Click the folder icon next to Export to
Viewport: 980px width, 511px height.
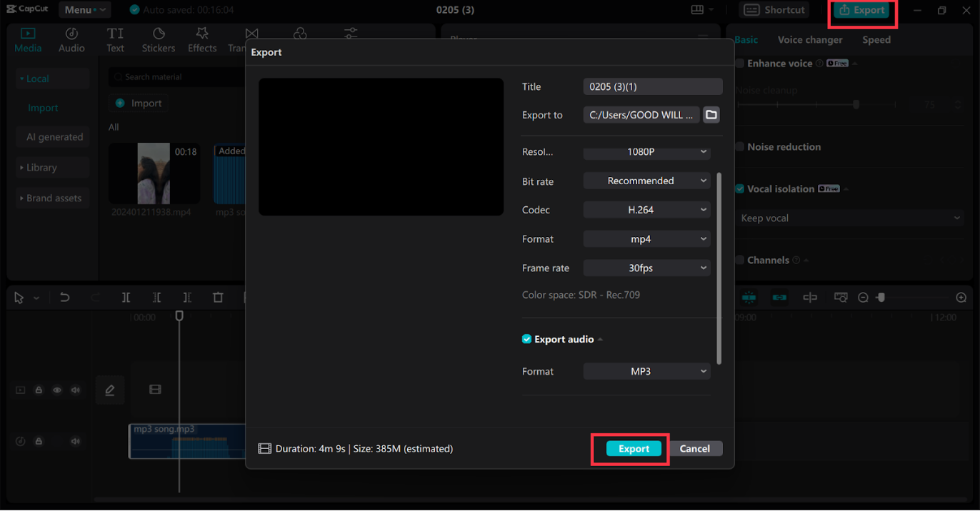pos(711,115)
